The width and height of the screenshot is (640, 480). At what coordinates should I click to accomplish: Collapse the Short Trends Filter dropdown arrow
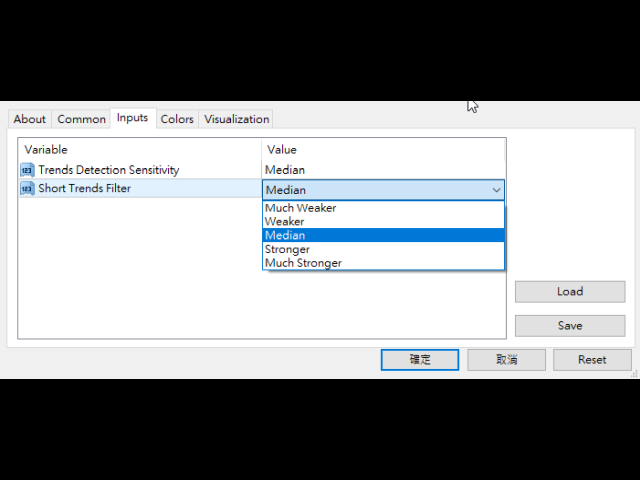pos(496,190)
